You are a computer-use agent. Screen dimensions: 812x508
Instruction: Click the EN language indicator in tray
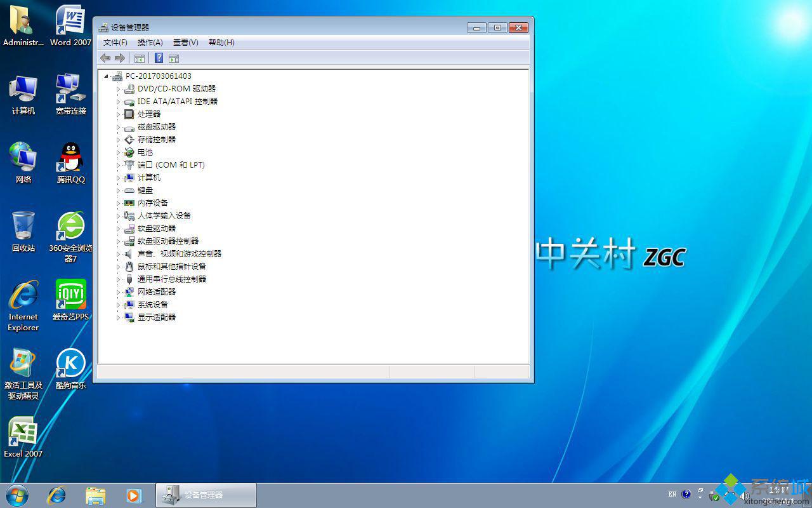click(x=672, y=494)
